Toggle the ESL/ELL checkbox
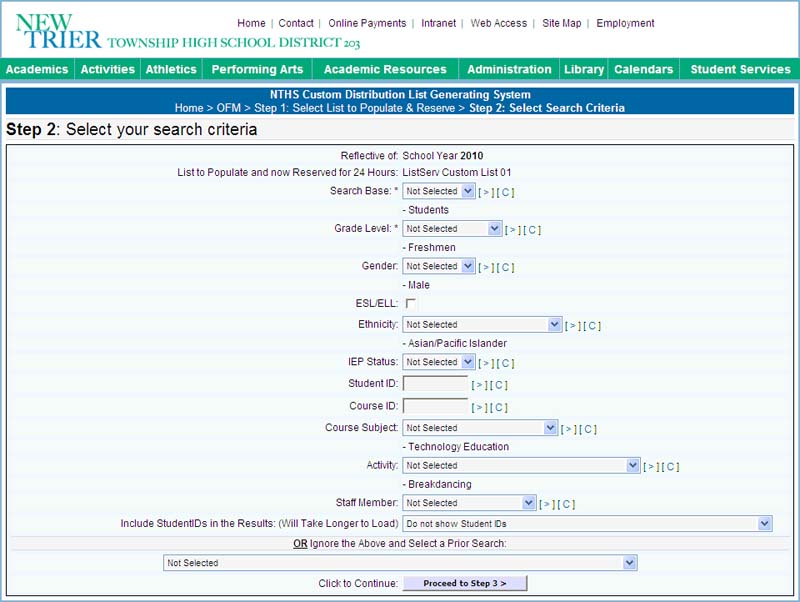 pyautogui.click(x=410, y=304)
